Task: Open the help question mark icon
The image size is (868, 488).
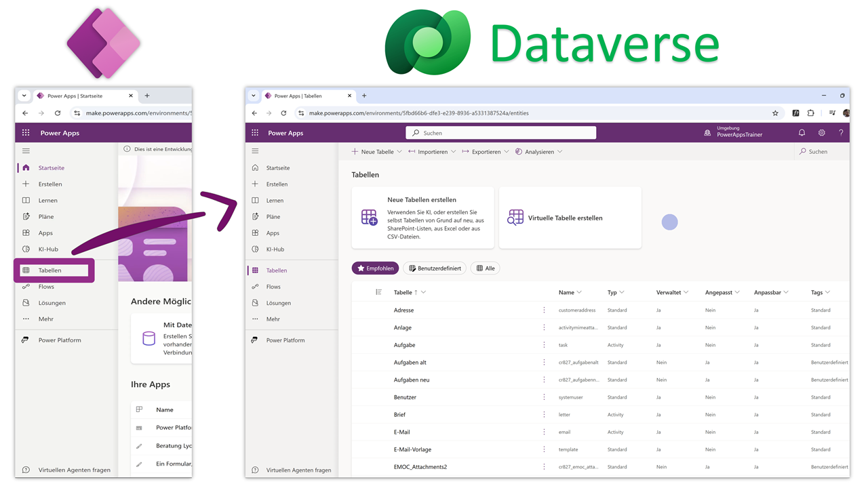Action: [841, 133]
